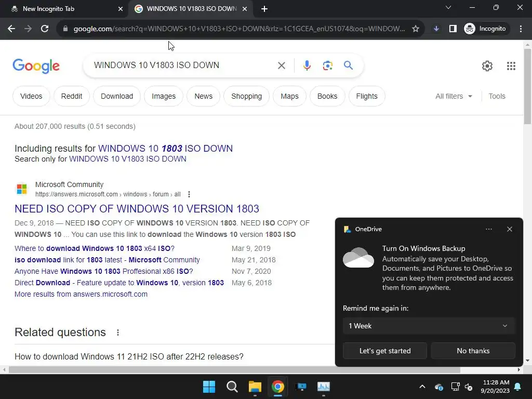The height and width of the screenshot is (399, 532).
Task: Close the WINDOWS 10 V1803 ISO DOWN tab
Action: coord(245,9)
